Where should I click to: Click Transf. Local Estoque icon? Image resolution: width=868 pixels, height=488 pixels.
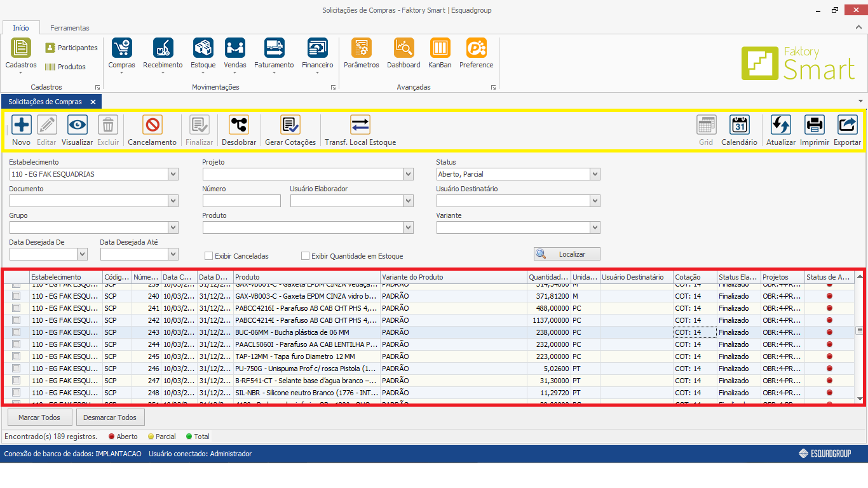click(x=360, y=125)
